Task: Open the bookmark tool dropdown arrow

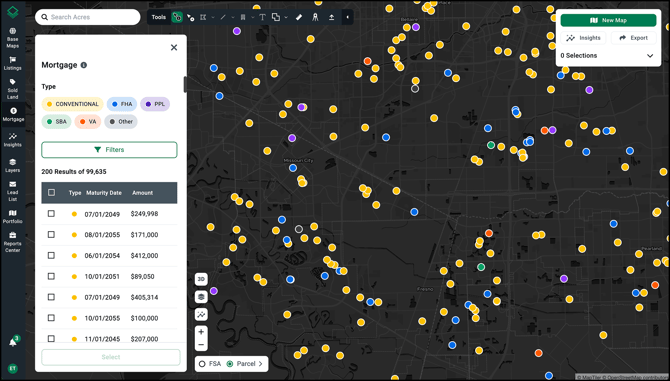Action: pos(253,18)
